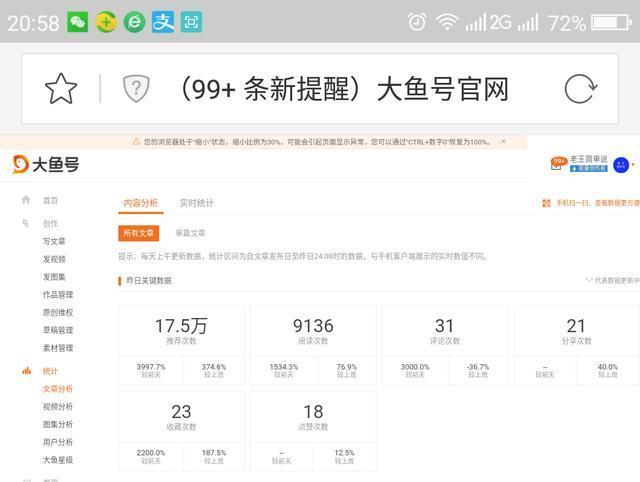Select the 单篇文章 option
The width and height of the screenshot is (640, 482).
(190, 233)
